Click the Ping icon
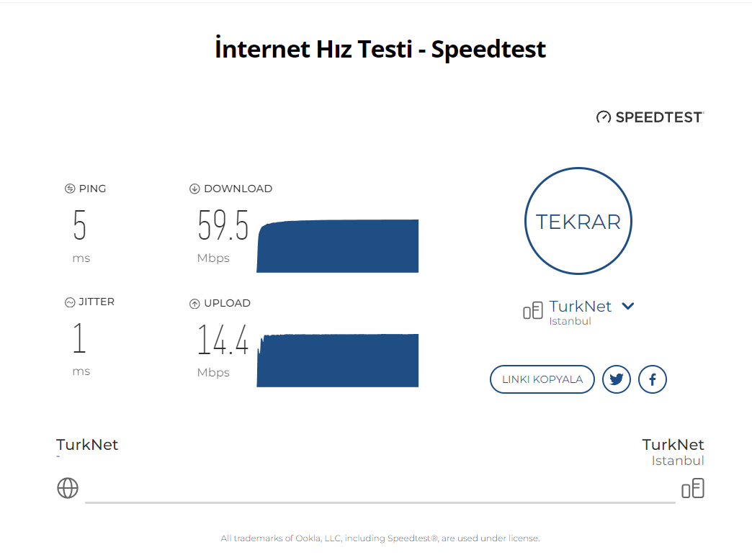 [x=70, y=189]
